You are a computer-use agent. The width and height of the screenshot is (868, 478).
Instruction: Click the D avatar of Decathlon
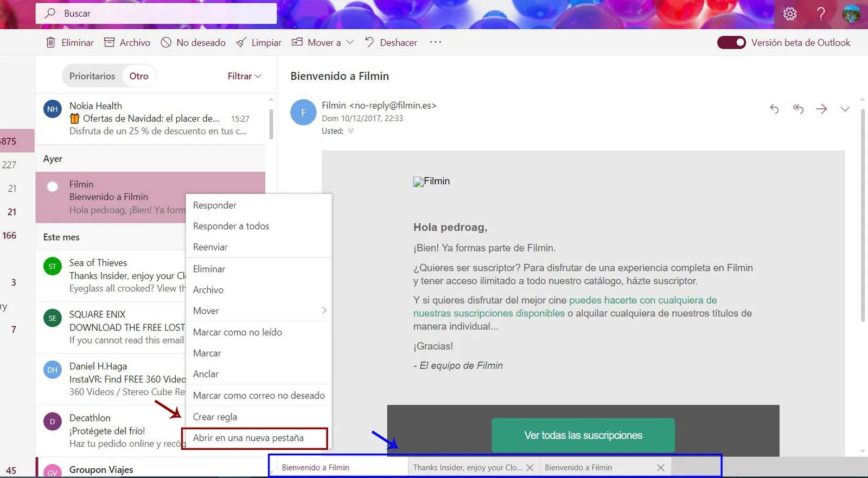(x=53, y=422)
